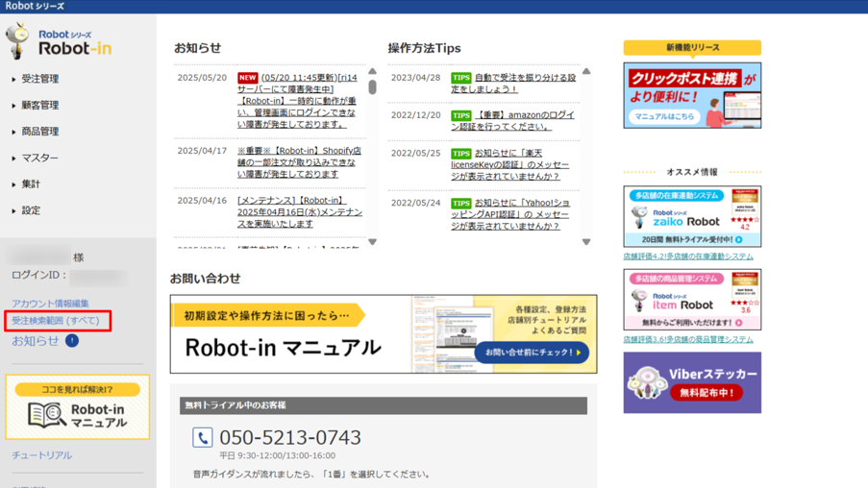Screen dimensions: 868x488
Task: Open the amazonのログイン認証 tip
Action: coord(512,121)
